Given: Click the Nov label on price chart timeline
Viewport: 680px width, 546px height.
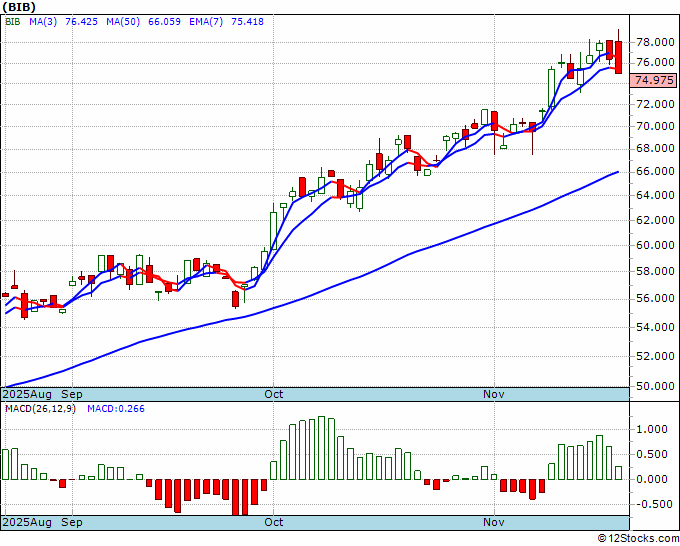Looking at the screenshot, I should point(494,394).
